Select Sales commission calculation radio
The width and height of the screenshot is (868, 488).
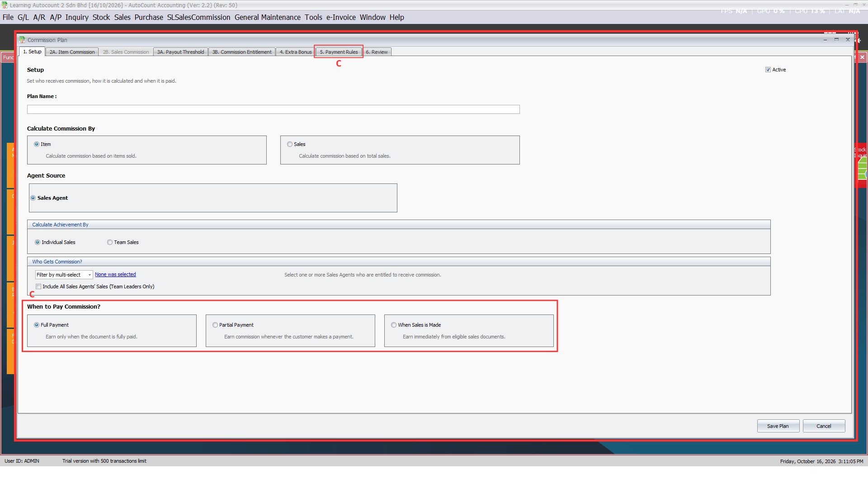290,144
